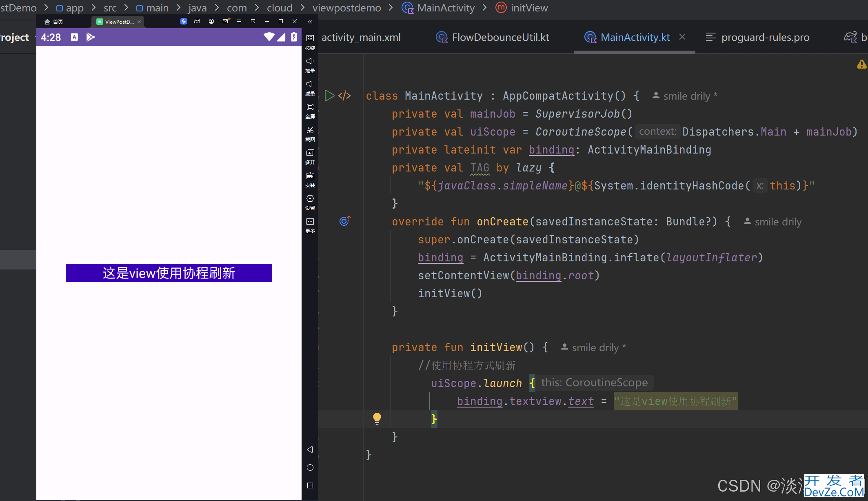Open the emulator 首页 home tab
The height and width of the screenshot is (501, 868).
pyautogui.click(x=53, y=22)
